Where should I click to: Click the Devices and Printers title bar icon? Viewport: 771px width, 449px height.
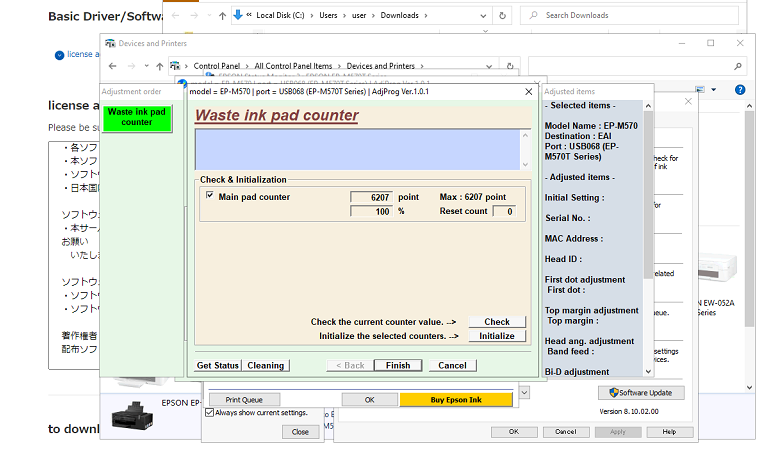point(110,43)
